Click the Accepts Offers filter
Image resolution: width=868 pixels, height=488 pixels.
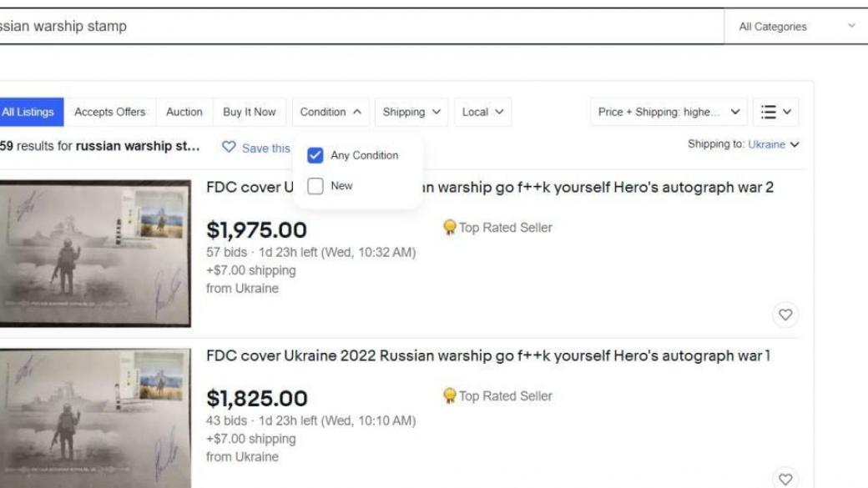pos(109,112)
